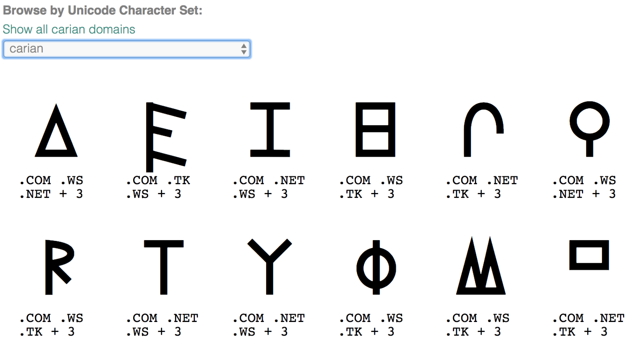Click the phi-shaped circle with vertical line
Screen dimensions: 644x357
pos(376,267)
